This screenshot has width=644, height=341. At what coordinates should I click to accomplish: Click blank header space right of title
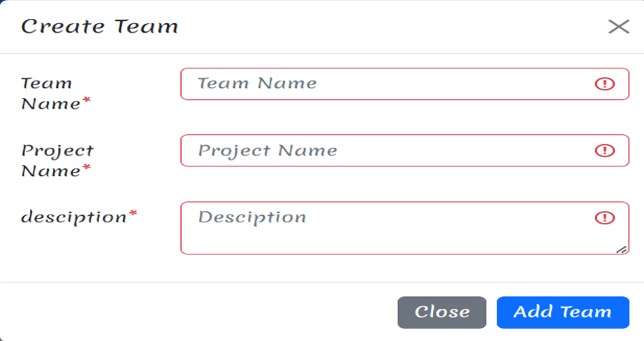coord(390,27)
